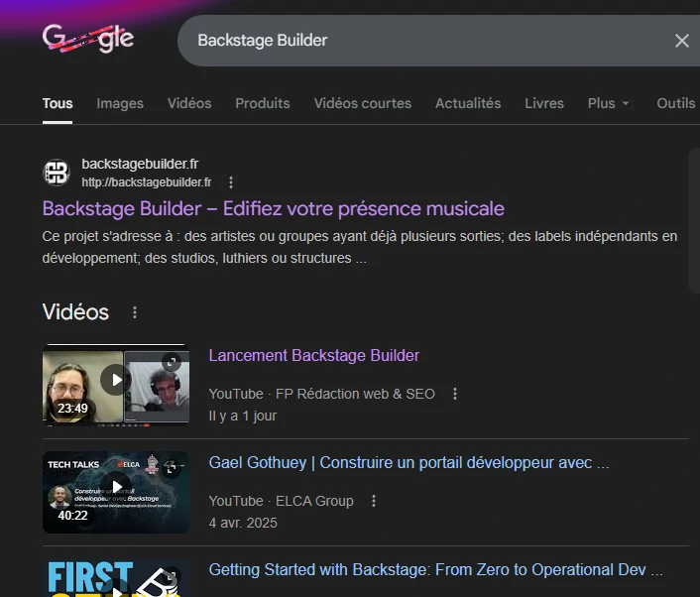
Task: Play the ELCA Tech Talks video thumbnail
Action: (115, 487)
